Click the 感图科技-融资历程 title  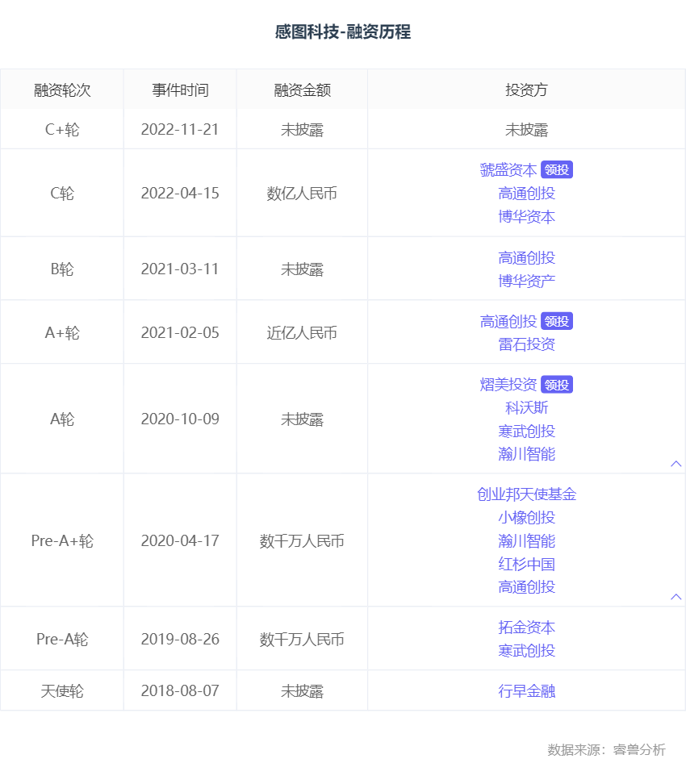click(343, 31)
